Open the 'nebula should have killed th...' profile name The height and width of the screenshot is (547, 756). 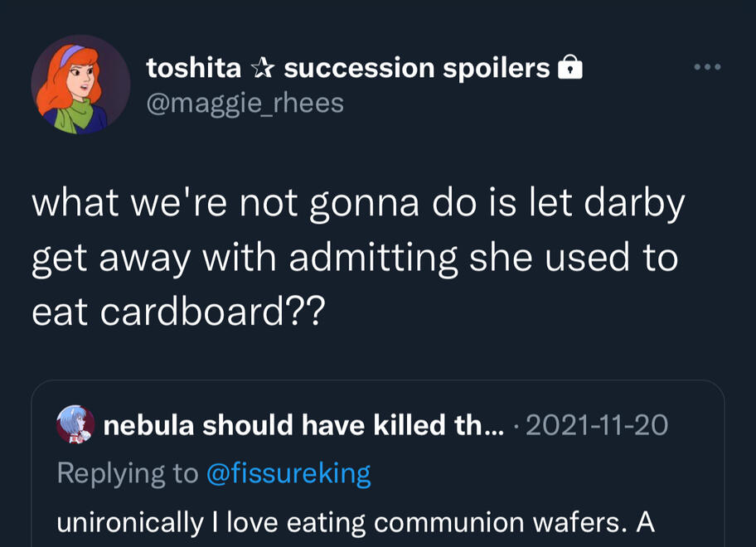[x=292, y=425]
